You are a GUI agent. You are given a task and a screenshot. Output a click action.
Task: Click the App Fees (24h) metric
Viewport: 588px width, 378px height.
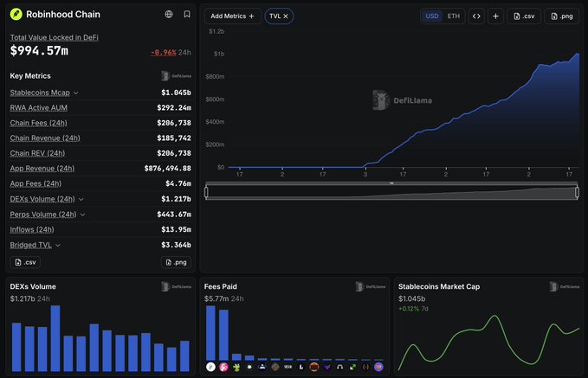coord(36,183)
